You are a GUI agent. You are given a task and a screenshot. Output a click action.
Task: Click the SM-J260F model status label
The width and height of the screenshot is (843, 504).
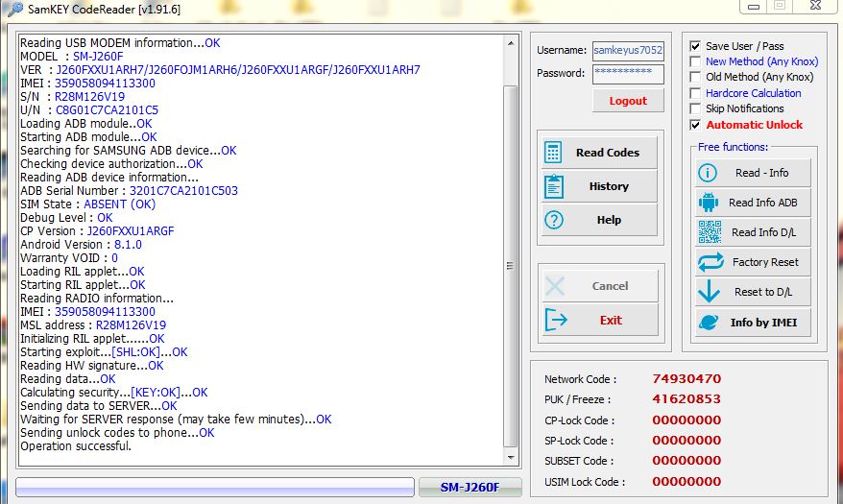470,488
